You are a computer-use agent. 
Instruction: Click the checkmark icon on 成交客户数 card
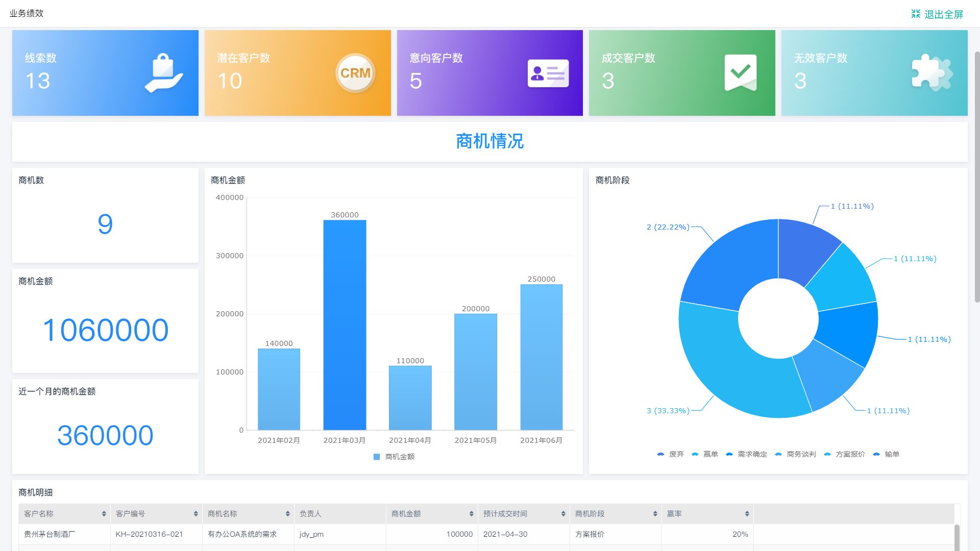click(x=740, y=73)
